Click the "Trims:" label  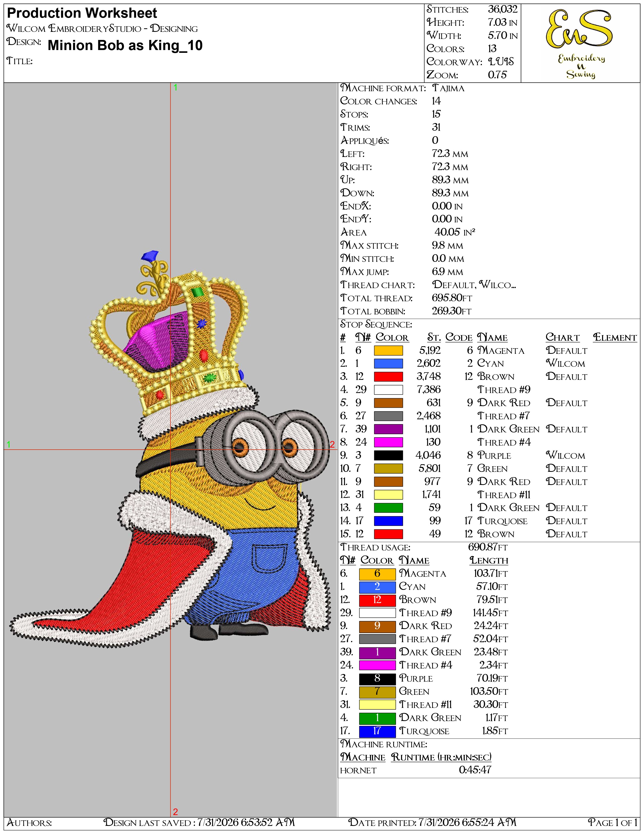point(355,128)
